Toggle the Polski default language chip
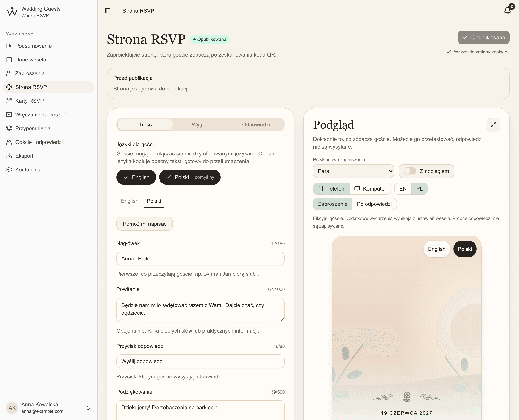 coord(190,177)
